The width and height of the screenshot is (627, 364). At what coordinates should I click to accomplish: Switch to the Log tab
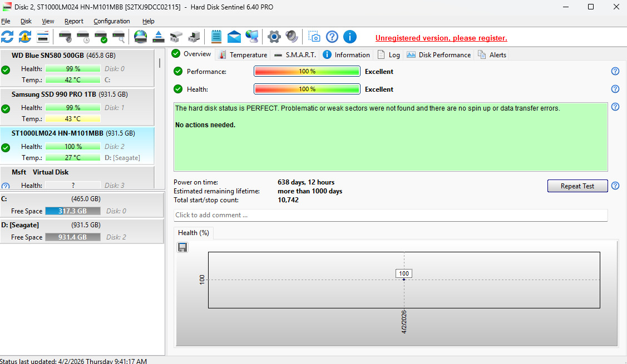389,55
